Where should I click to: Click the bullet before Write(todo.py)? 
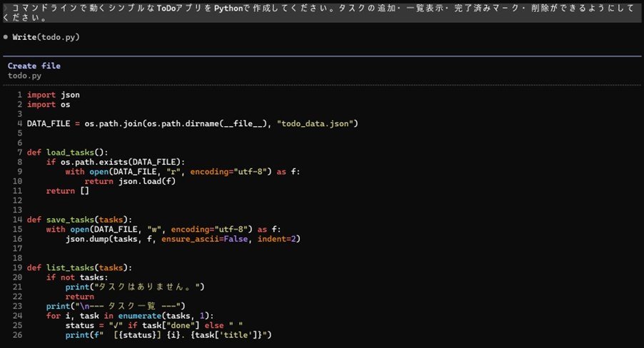(x=5, y=37)
